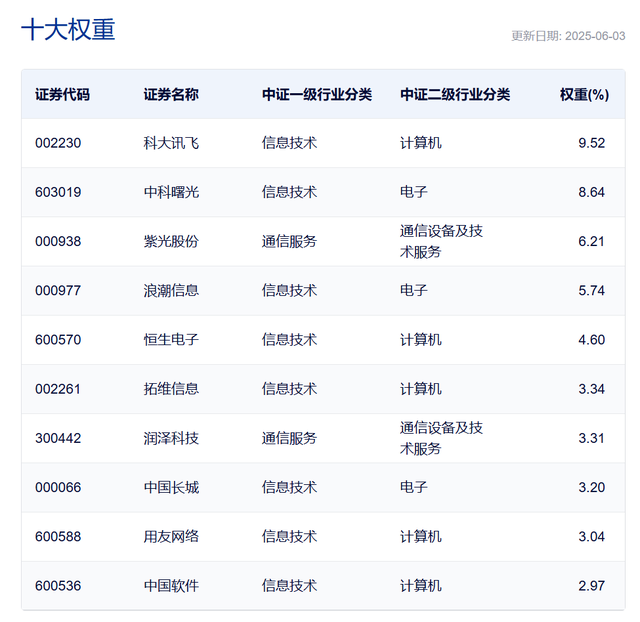Click weight value 5.74
This screenshot has width=640, height=622.
[x=591, y=291]
